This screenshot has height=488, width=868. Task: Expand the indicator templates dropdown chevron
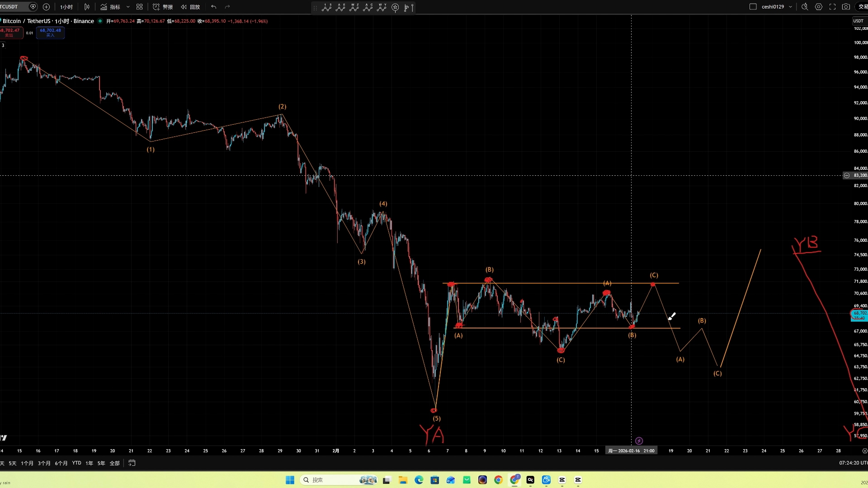pyautogui.click(x=128, y=7)
